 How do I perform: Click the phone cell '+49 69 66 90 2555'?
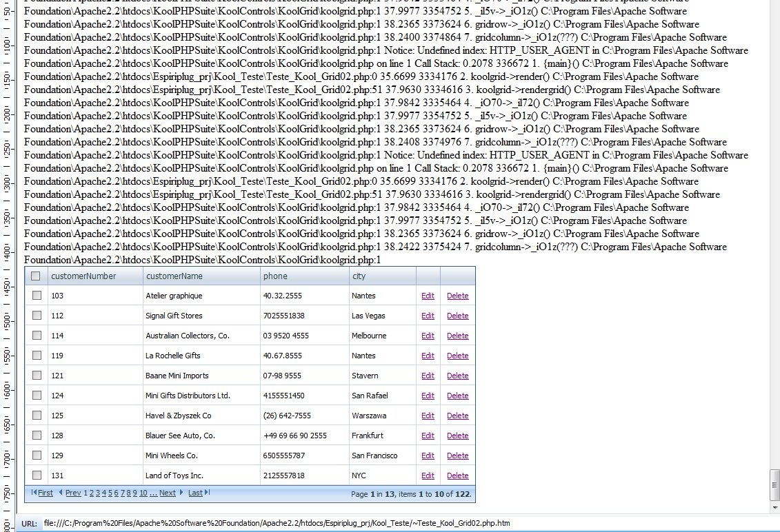click(295, 436)
